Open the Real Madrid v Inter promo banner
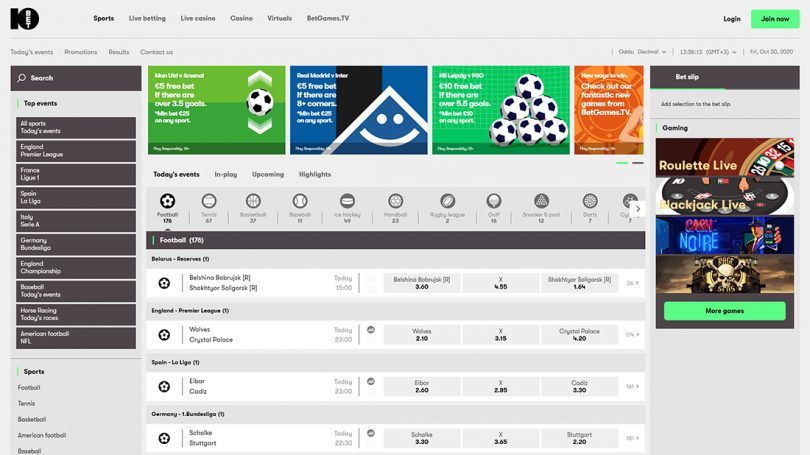The image size is (810, 455). pos(359,110)
